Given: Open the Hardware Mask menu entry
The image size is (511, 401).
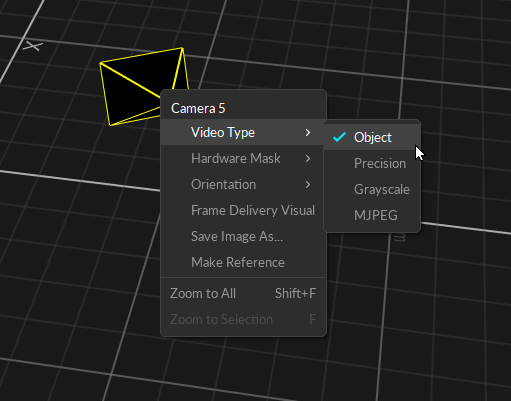Looking at the screenshot, I should [243, 158].
